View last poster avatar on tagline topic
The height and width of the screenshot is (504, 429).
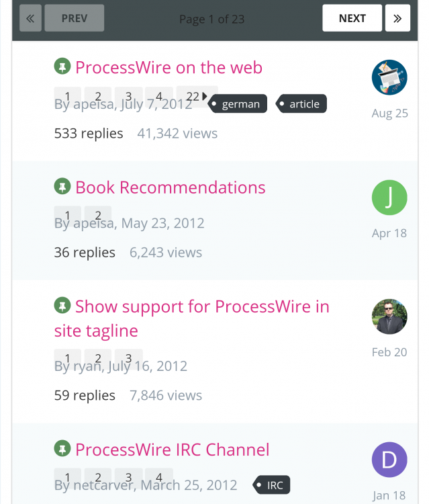tap(389, 317)
